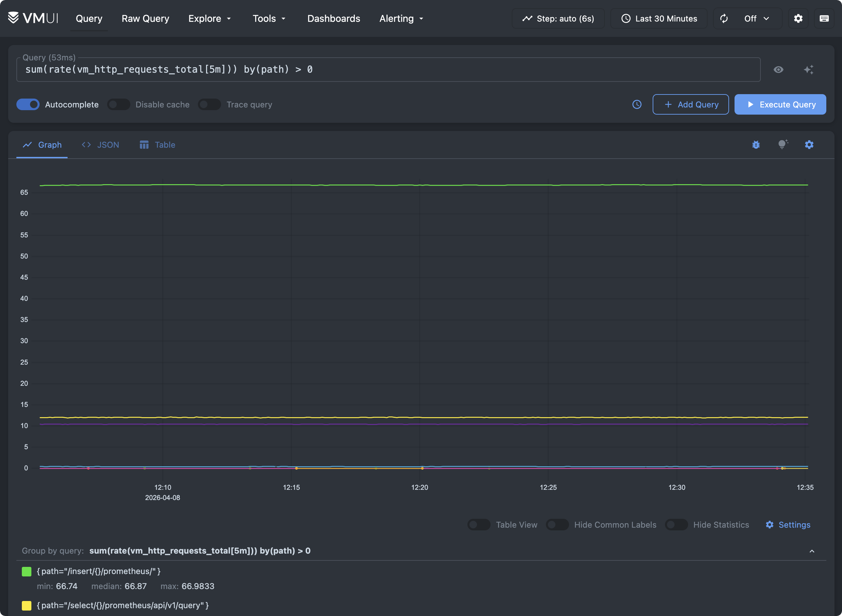The height and width of the screenshot is (616, 842).
Task: Click the green swatch for /insert/{}/prometheus/ series
Action: coord(26,571)
